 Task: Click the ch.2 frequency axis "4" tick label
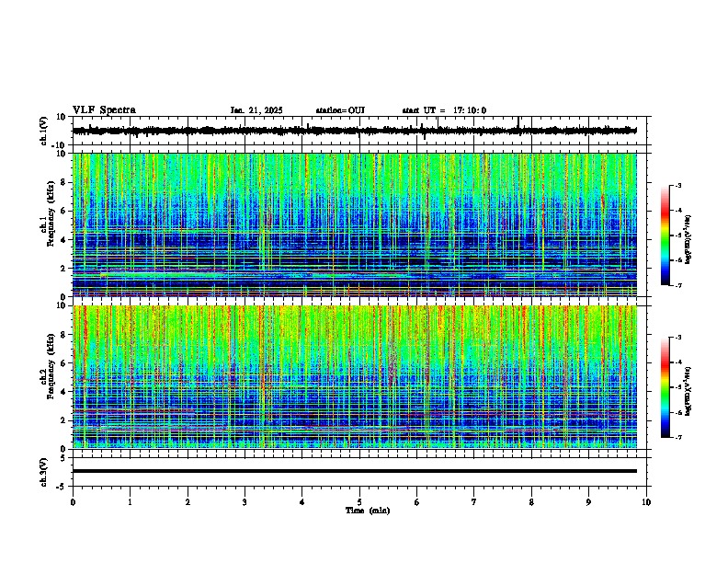click(x=64, y=392)
